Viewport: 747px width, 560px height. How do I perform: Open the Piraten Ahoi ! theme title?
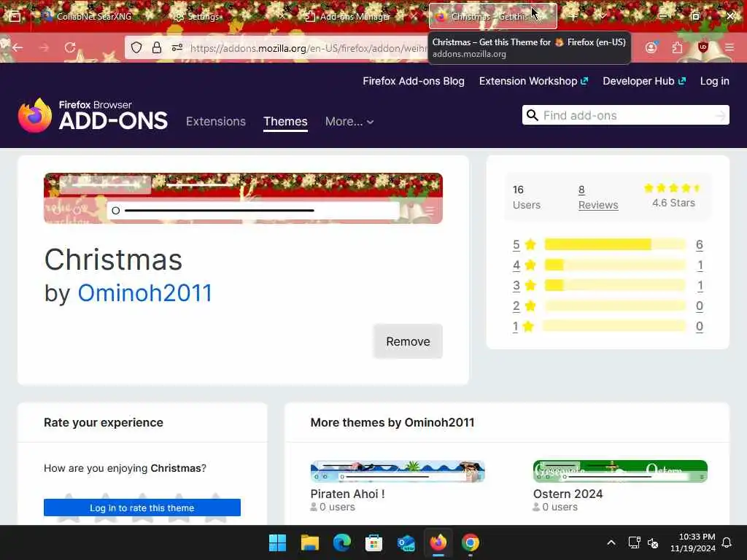(347, 494)
